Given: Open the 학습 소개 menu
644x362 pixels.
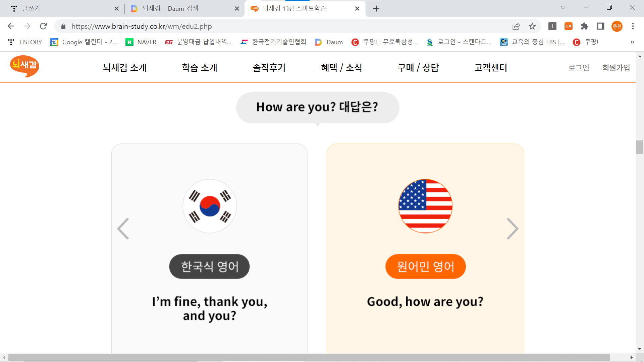Looking at the screenshot, I should point(200,68).
